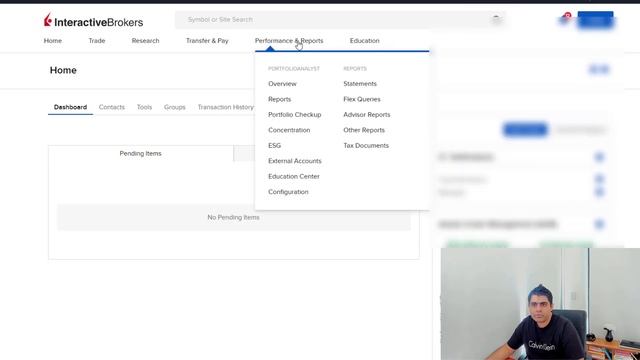Select Configuration in PortfolioAnalyst list
Screen dimensions: 640x360
(288, 192)
